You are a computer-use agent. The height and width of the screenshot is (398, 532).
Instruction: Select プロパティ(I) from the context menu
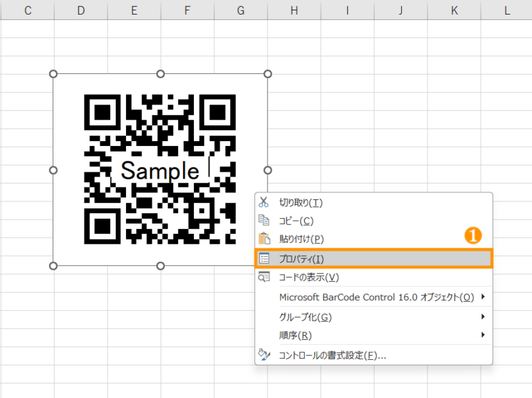click(x=302, y=259)
